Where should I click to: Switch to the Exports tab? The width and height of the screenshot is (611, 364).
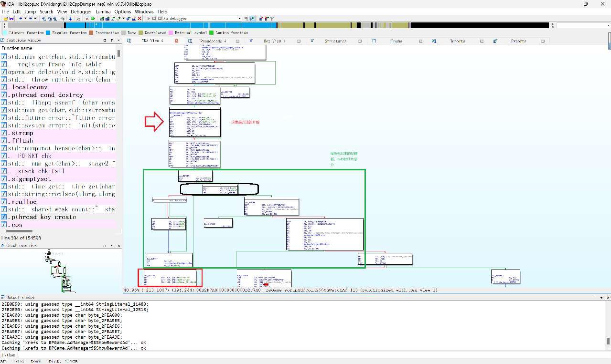click(518, 41)
